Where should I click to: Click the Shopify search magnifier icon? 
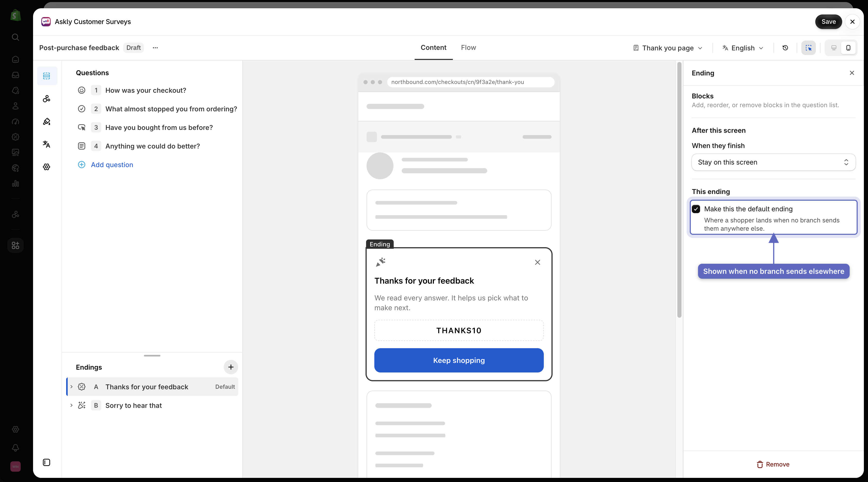tap(16, 37)
